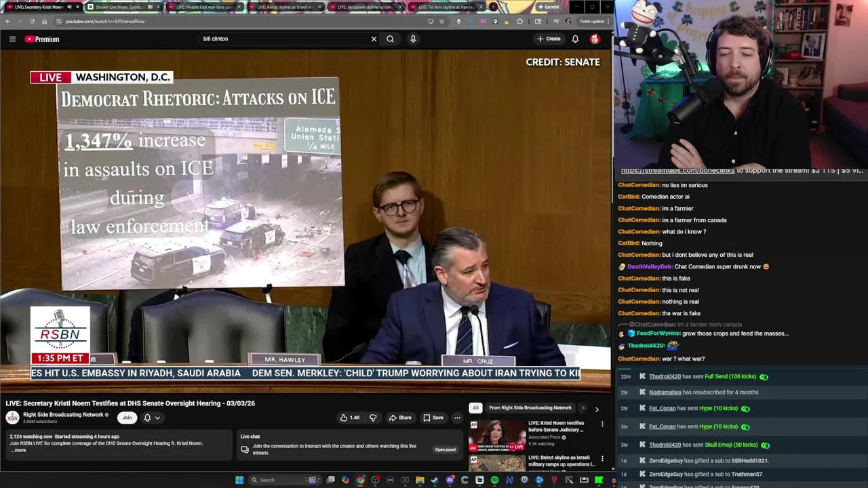Open File Explorer from the taskbar
This screenshot has width=868, height=488.
(x=420, y=480)
